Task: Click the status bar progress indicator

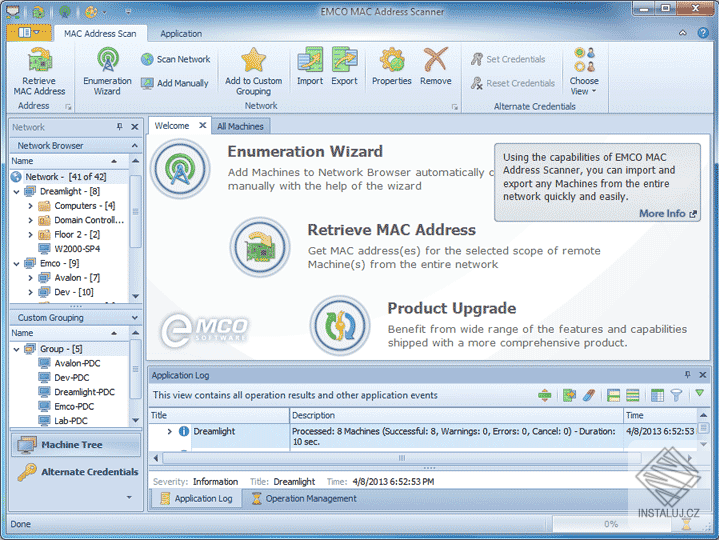Action: click(x=611, y=524)
